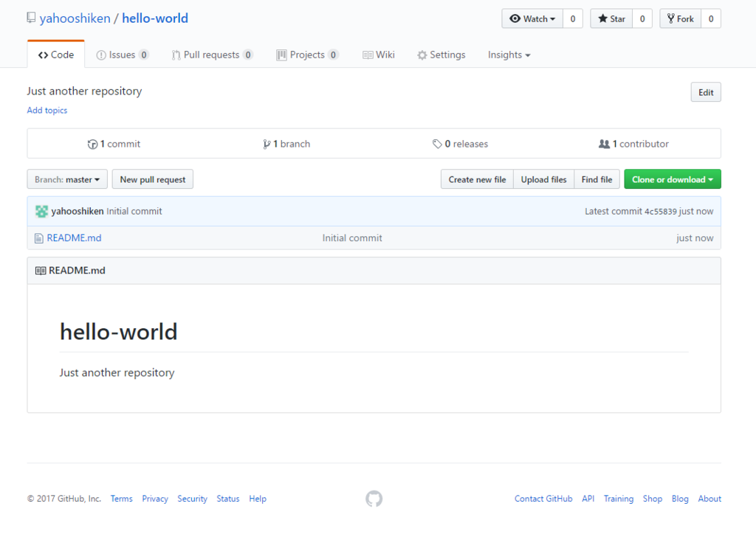Click the code brackets icon on Code tab
The height and width of the screenshot is (537, 756).
[x=43, y=55]
